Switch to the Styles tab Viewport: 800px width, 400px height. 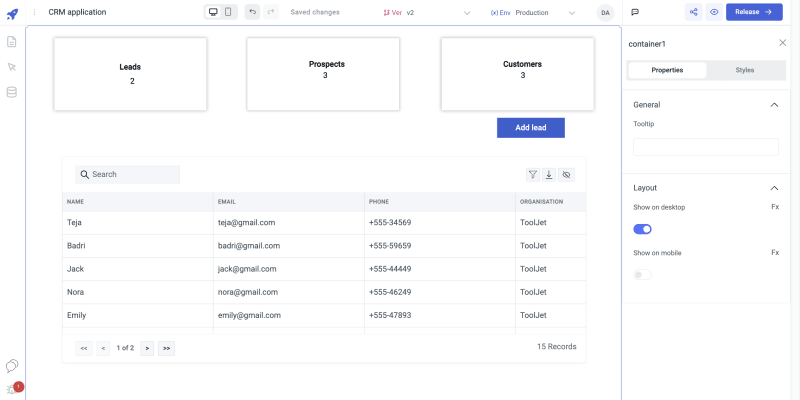point(745,70)
